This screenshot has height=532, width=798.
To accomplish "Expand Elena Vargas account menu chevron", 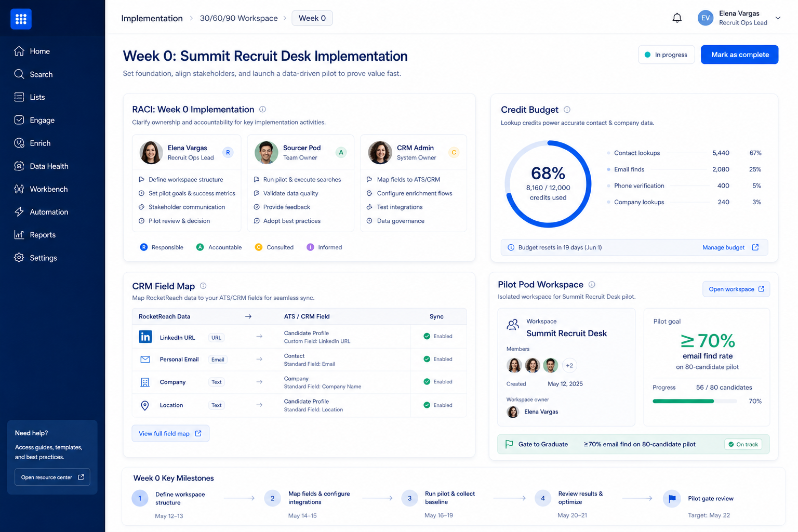I will pyautogui.click(x=778, y=18).
